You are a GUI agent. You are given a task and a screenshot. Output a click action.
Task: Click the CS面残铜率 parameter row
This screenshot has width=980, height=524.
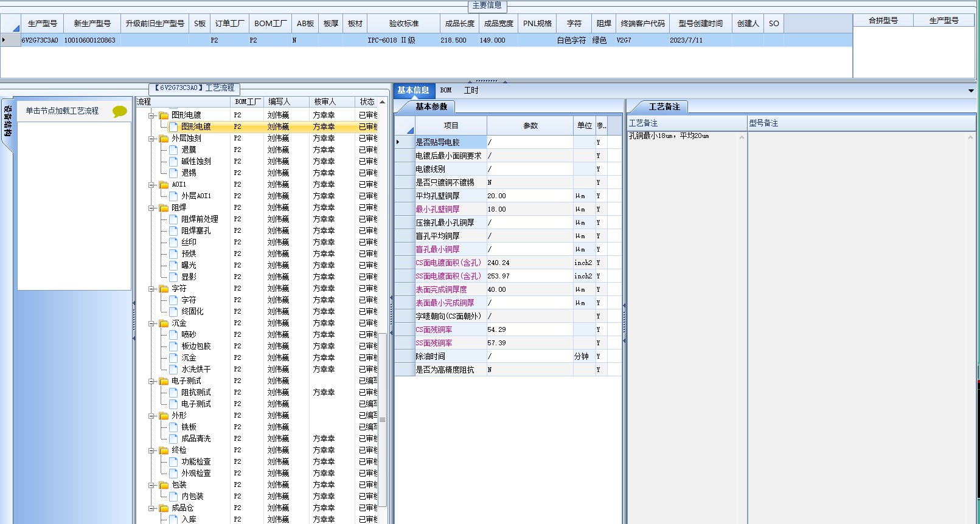[508, 329]
